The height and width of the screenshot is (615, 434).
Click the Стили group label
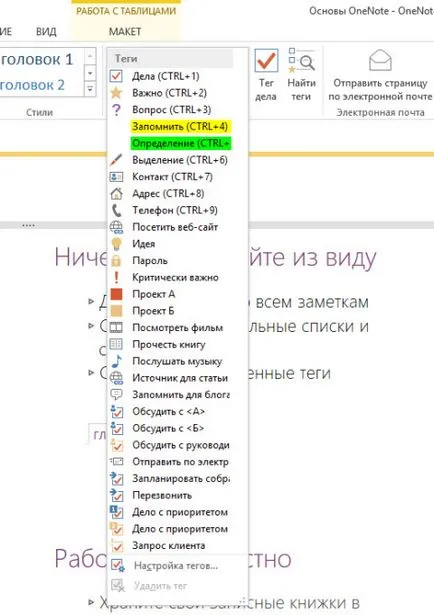click(x=39, y=113)
